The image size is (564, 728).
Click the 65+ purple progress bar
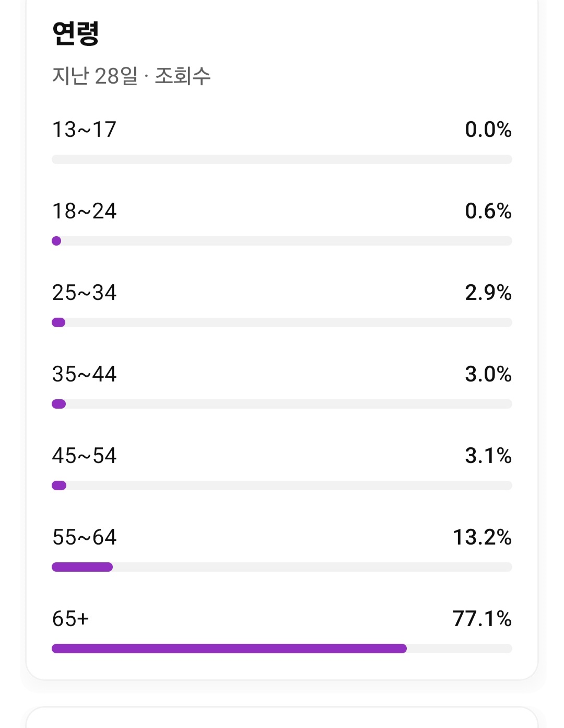coord(229,649)
